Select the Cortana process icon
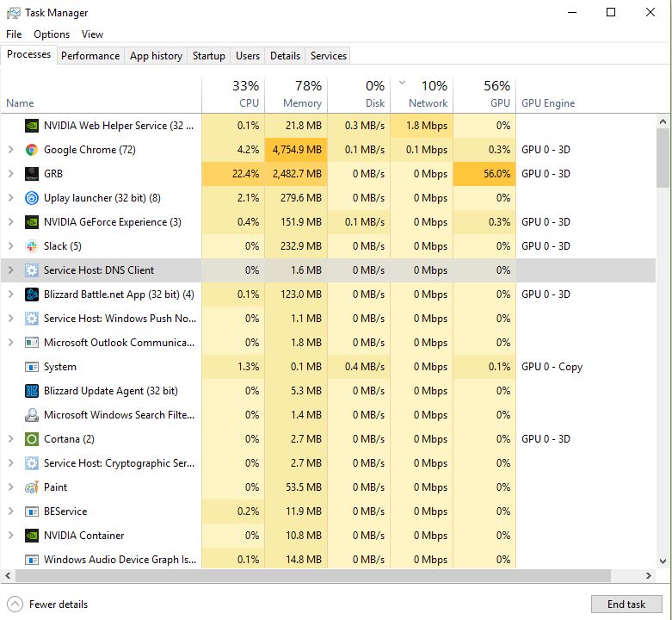 tap(31, 439)
